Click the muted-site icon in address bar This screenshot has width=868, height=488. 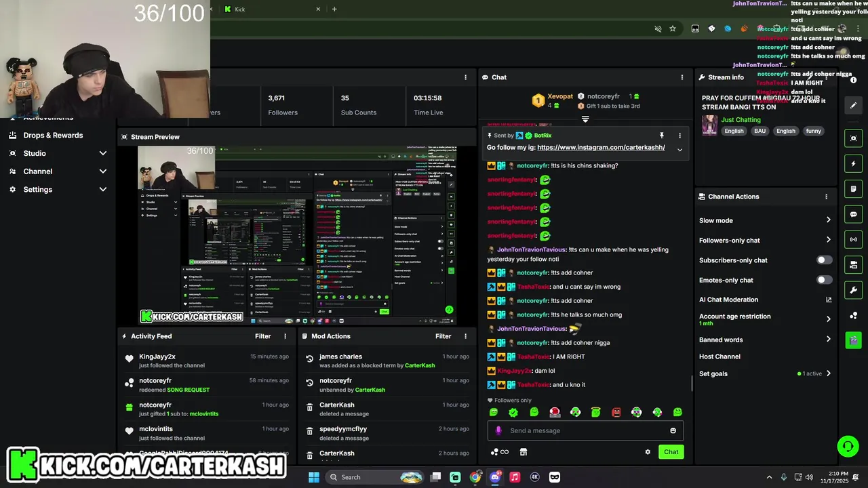tap(657, 28)
